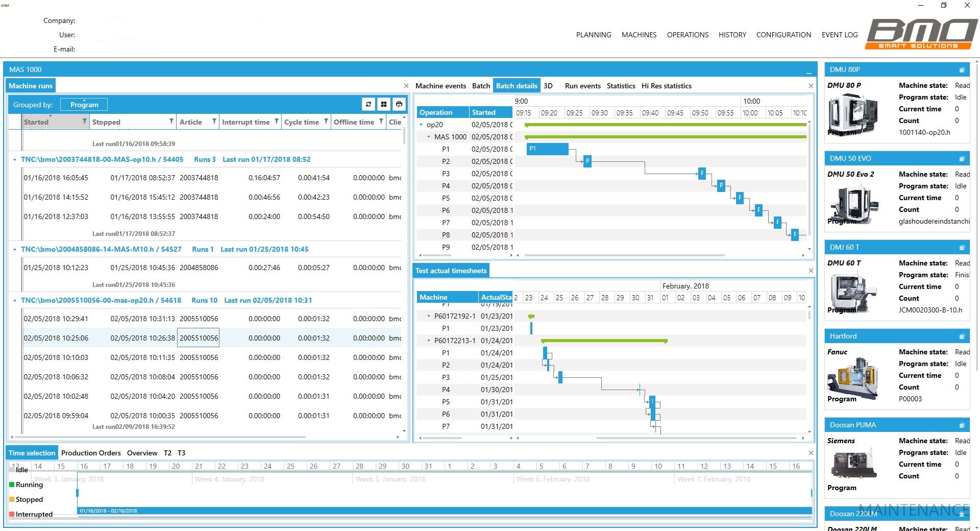980x531 pixels.
Task: Select the run started 02/05/2018 10:29:41
Action: pyautogui.click(x=212, y=319)
